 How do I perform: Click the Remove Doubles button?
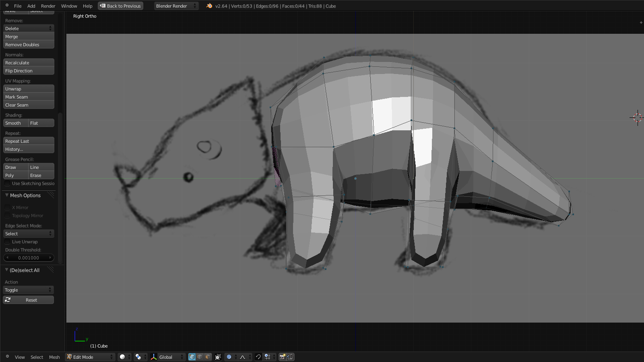click(29, 45)
